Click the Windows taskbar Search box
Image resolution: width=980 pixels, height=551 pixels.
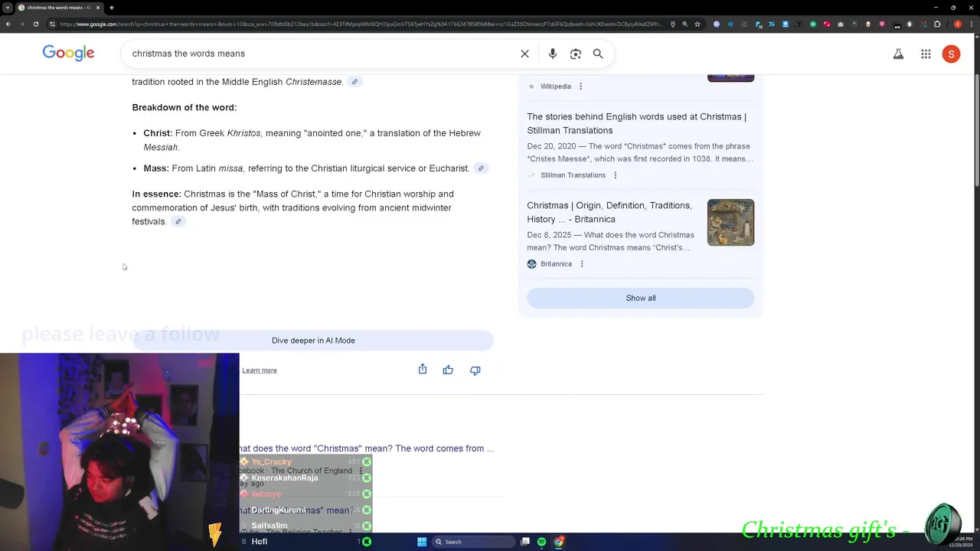[473, 542]
